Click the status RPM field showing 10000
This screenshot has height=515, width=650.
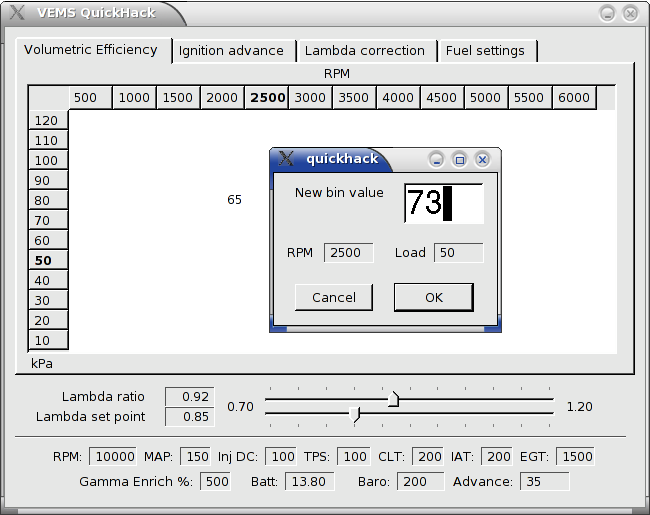(x=113, y=457)
